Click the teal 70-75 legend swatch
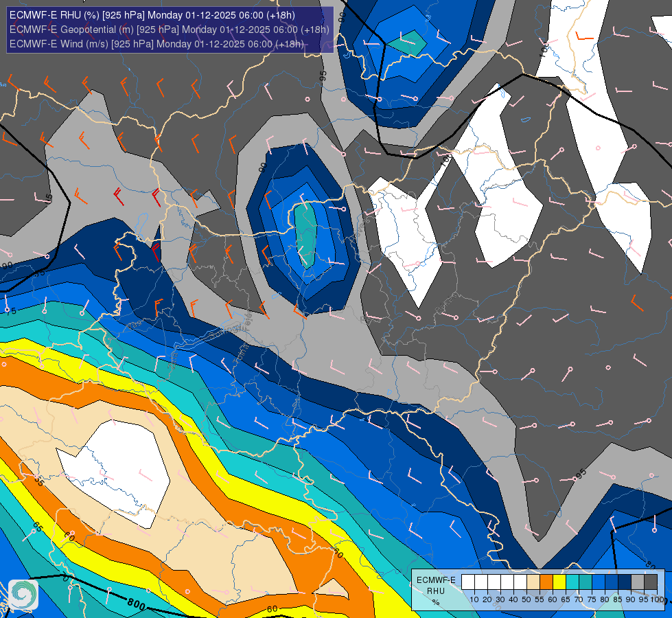Image resolution: width=672 pixels, height=618 pixels. 586,582
